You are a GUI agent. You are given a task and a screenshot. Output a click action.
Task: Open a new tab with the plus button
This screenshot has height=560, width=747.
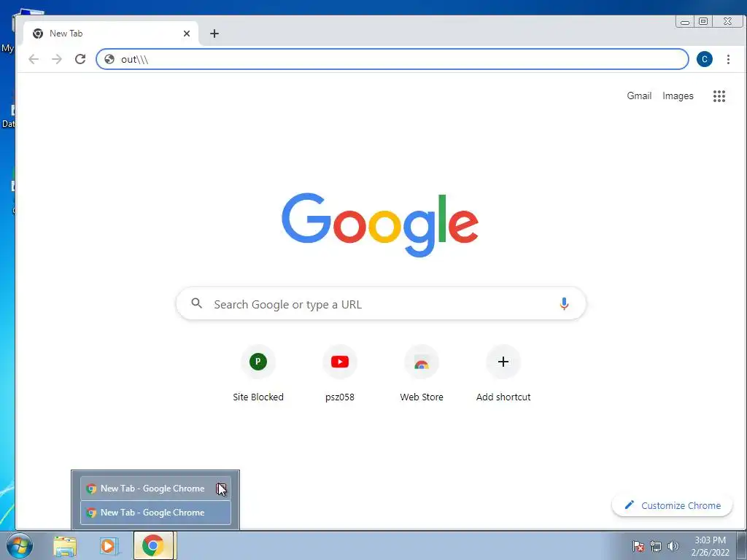214,34
